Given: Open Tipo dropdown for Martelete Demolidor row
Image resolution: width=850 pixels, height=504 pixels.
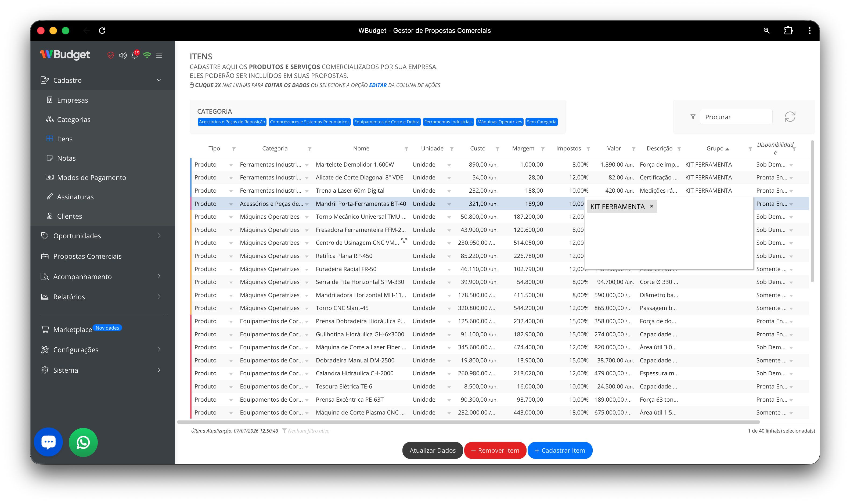Looking at the screenshot, I should tap(231, 165).
